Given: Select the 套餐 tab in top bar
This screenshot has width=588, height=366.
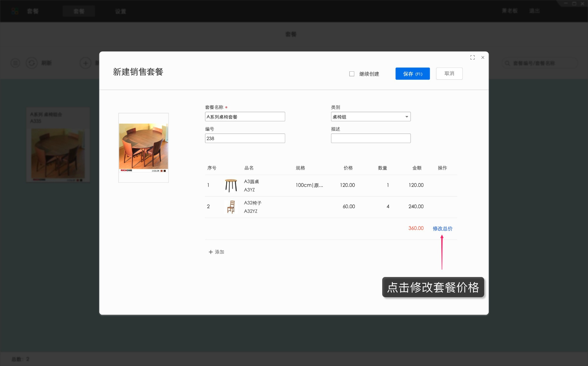Looking at the screenshot, I should pos(79,11).
